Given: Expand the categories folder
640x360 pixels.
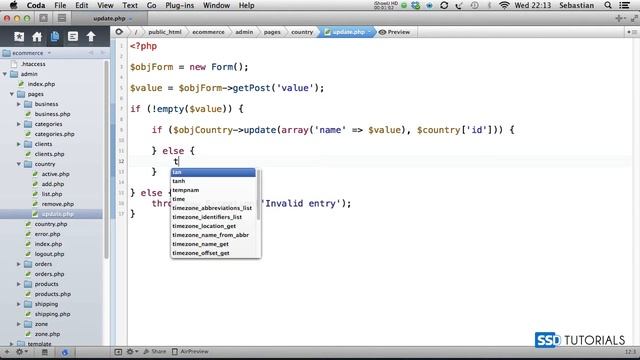Looking at the screenshot, I should tap(19, 124).
